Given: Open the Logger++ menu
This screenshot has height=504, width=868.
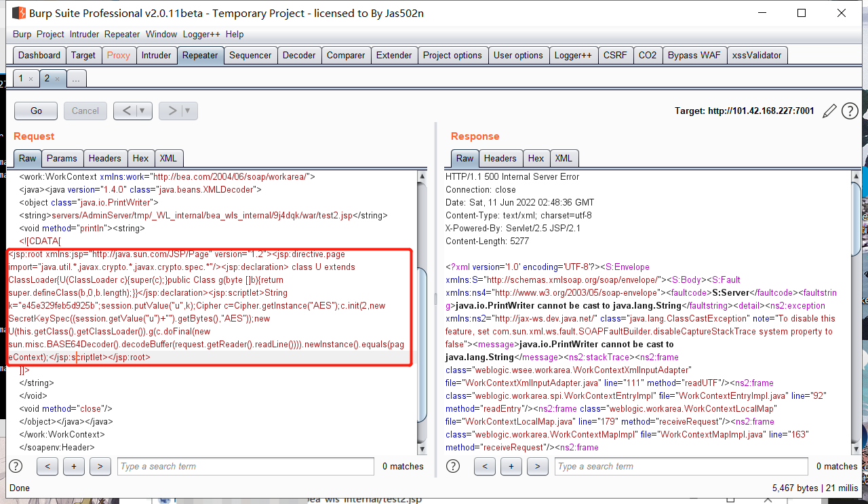Looking at the screenshot, I should 202,34.
